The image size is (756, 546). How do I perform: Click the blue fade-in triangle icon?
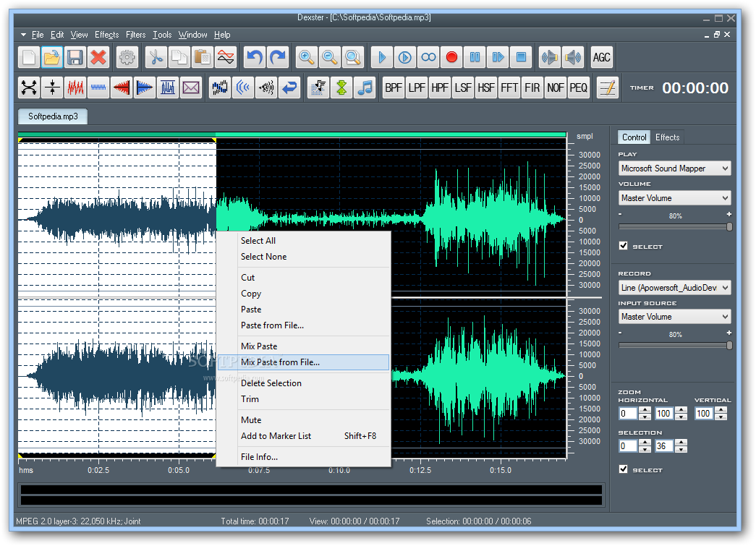coord(145,88)
